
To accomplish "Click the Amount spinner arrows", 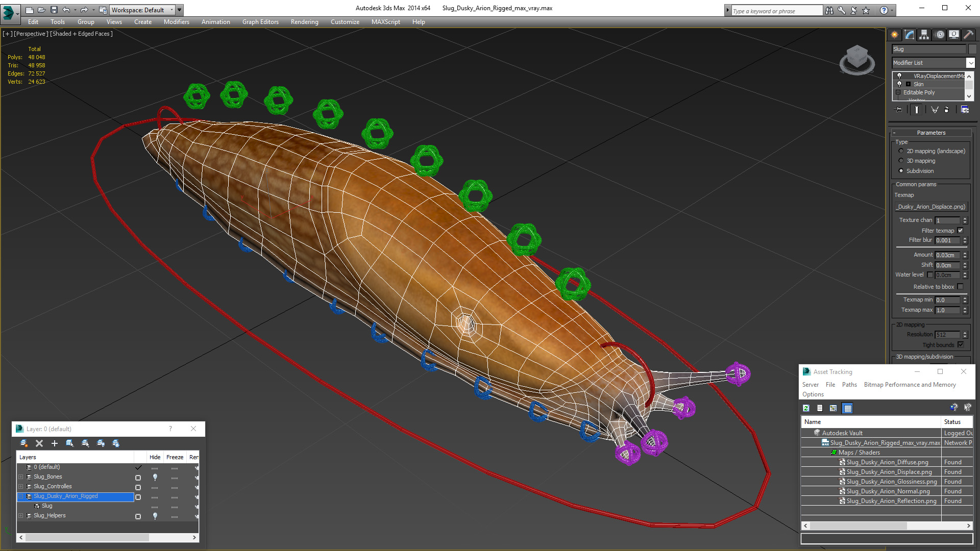I will click(965, 255).
